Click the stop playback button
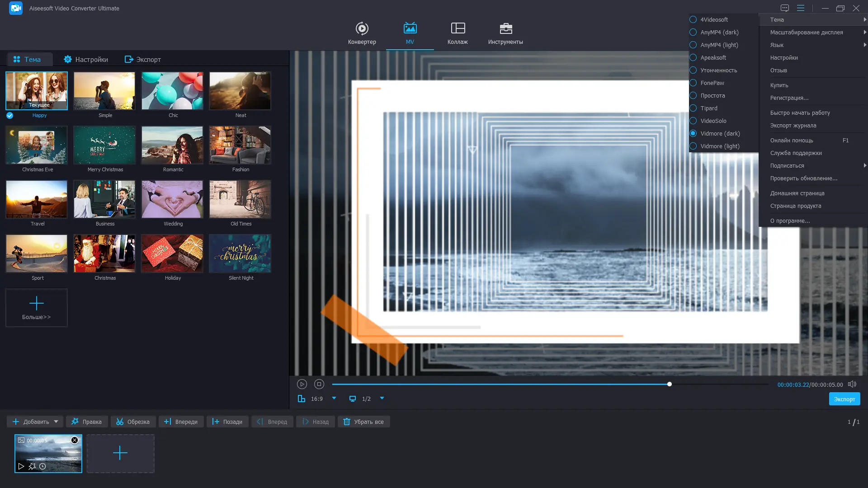The width and height of the screenshot is (868, 488). pyautogui.click(x=319, y=384)
